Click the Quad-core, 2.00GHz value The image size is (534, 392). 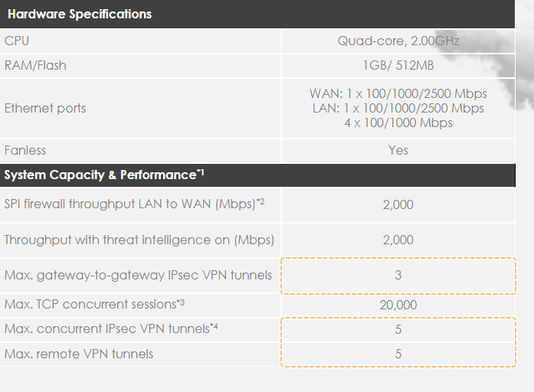pos(398,41)
